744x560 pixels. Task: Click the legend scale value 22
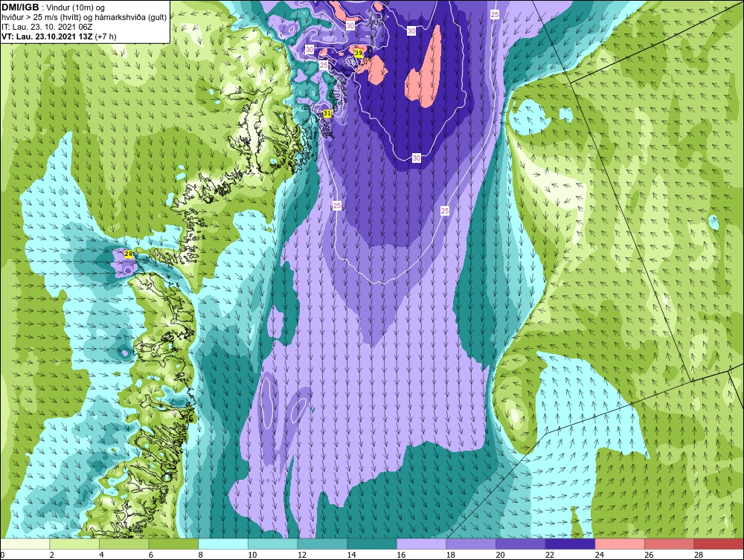coord(550,555)
